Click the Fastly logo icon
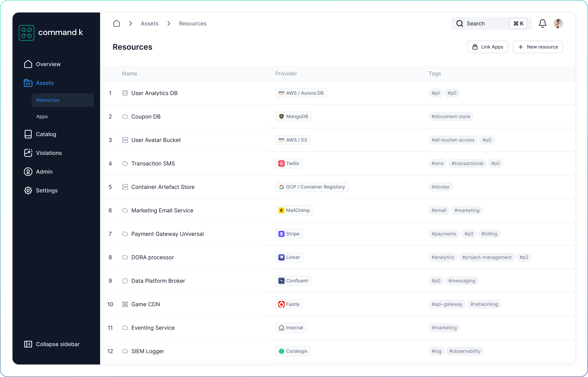Image resolution: width=588 pixels, height=377 pixels. [x=281, y=304]
